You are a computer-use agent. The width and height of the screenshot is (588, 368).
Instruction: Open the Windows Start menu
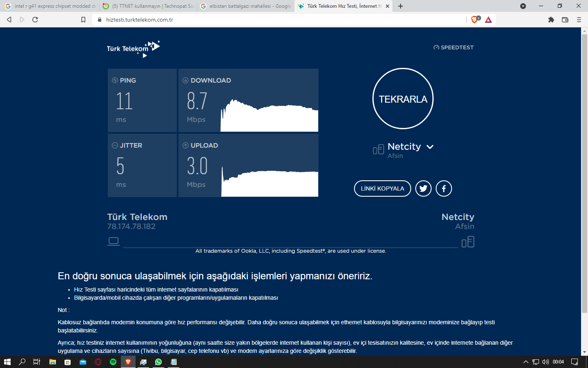pos(7,362)
